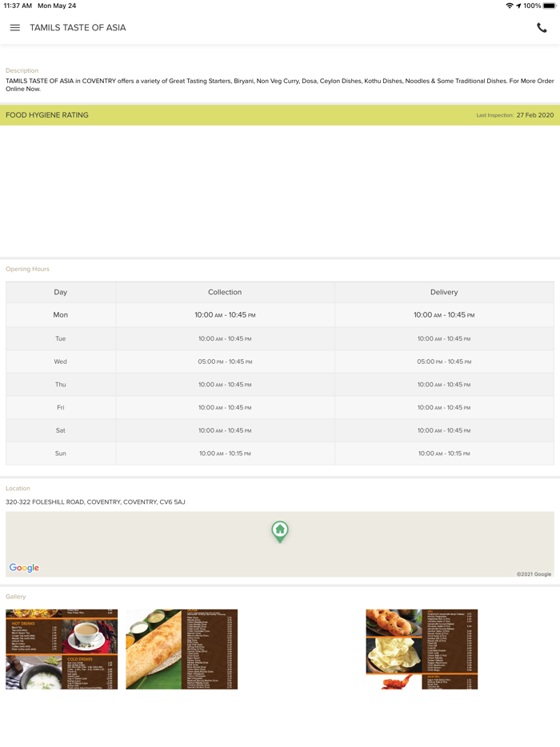Click the Sat row day cell

[x=61, y=430]
